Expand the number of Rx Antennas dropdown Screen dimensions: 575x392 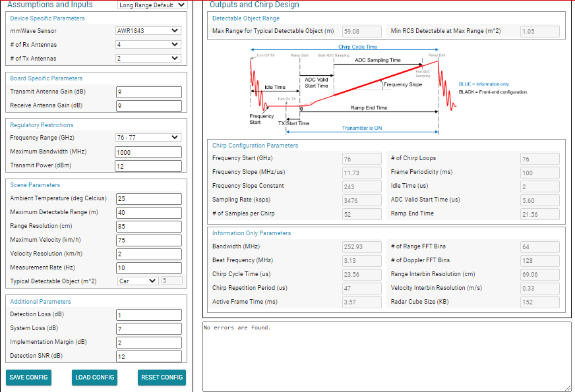point(148,44)
